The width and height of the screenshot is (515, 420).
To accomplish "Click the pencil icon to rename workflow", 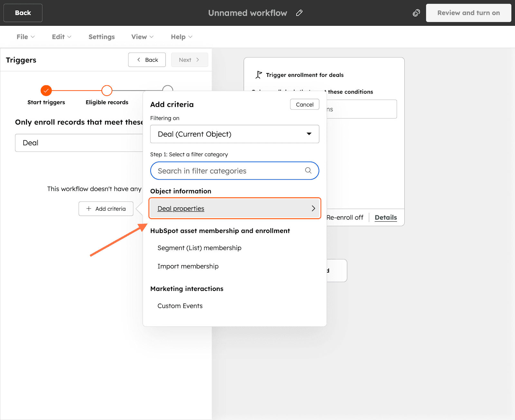I will pyautogui.click(x=299, y=13).
